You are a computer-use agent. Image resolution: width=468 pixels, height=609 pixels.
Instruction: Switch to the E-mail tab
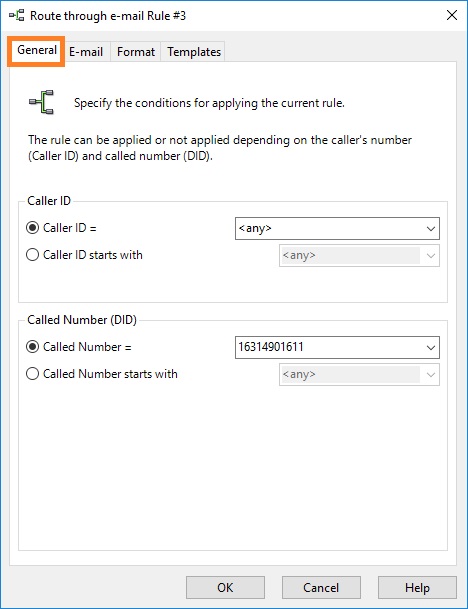(86, 52)
